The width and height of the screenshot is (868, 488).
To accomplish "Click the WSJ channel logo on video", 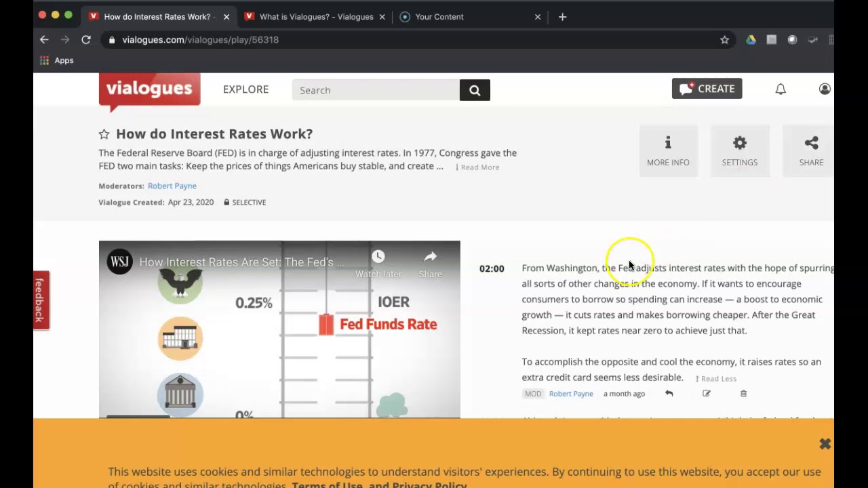I will pos(120,262).
